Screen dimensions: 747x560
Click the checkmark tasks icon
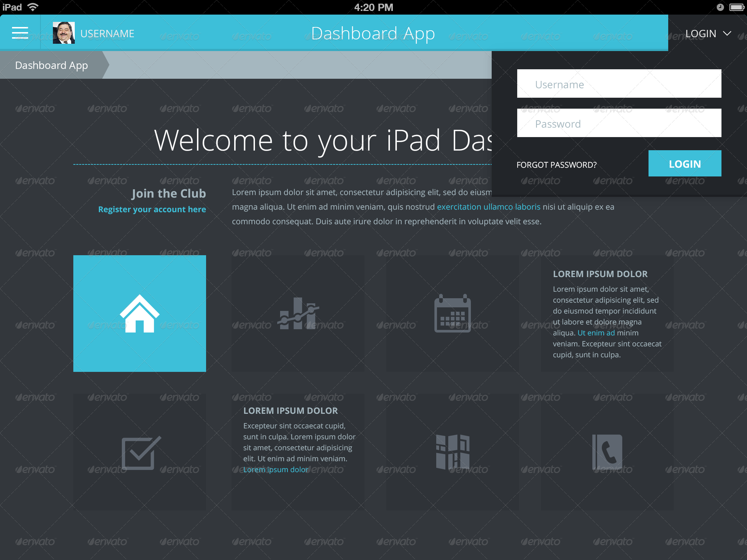pos(140,452)
